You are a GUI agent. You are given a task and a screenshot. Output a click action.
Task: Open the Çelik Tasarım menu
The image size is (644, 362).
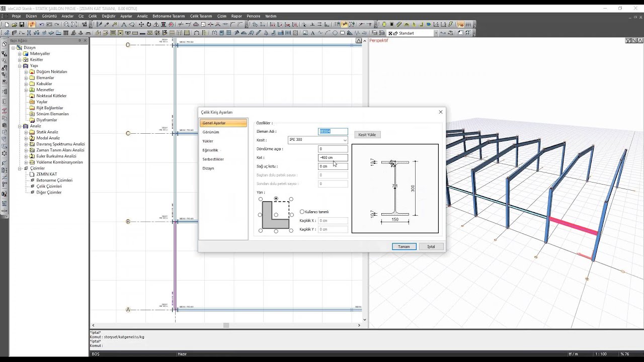[x=201, y=16]
